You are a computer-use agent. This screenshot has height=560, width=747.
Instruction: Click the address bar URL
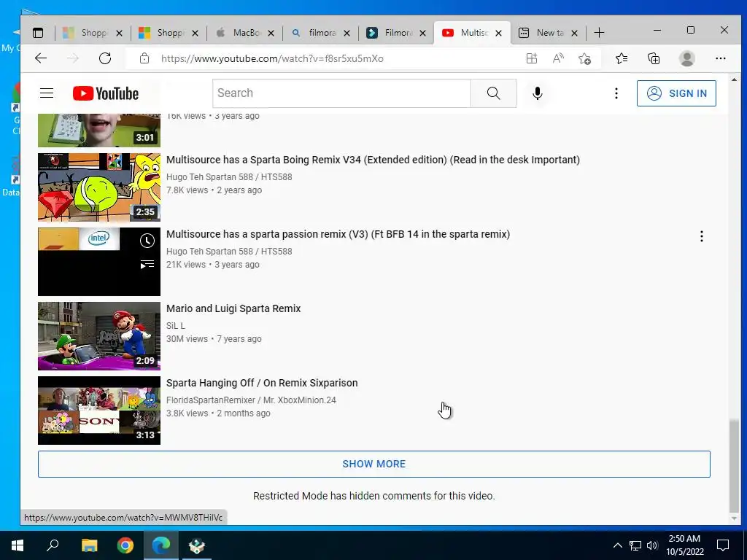click(x=272, y=58)
